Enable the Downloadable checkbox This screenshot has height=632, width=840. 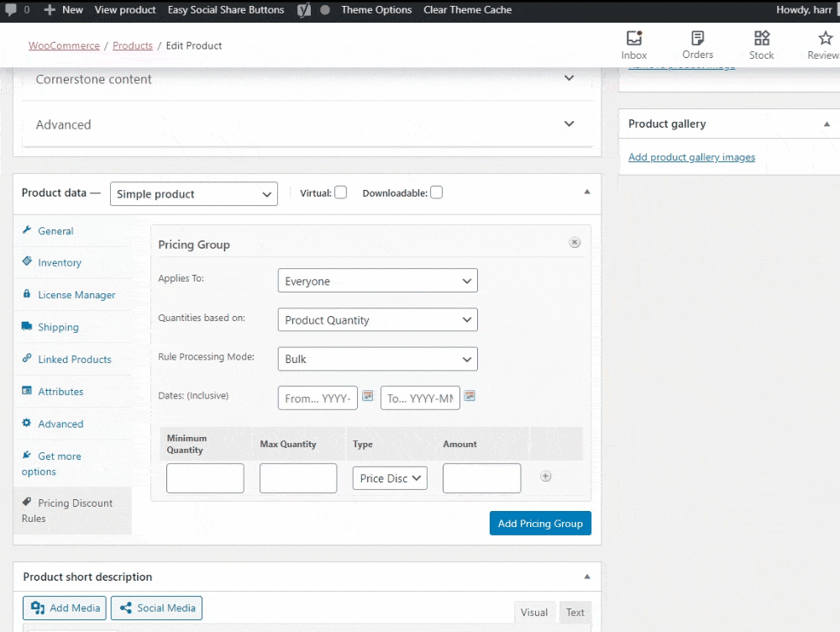click(436, 192)
